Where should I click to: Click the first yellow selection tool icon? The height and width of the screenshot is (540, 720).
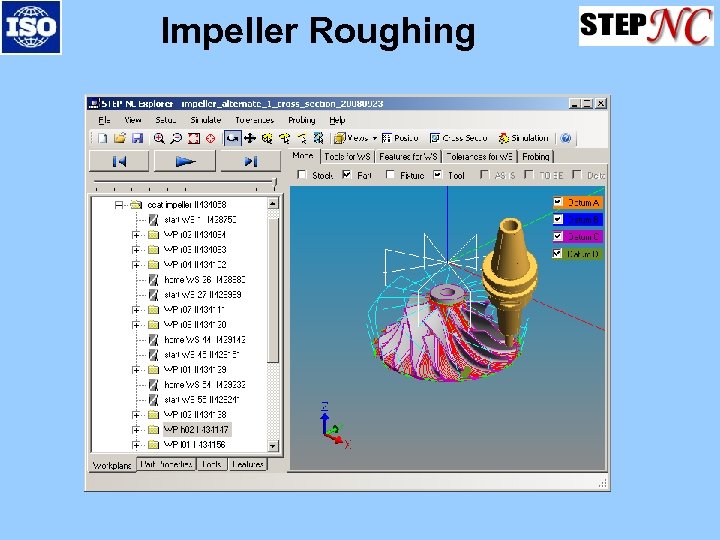tap(267, 138)
